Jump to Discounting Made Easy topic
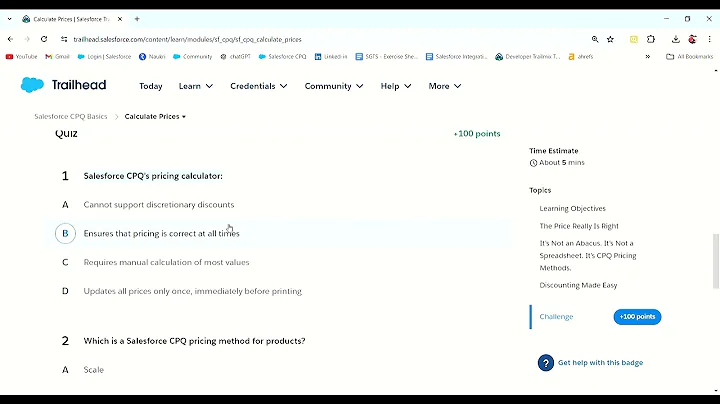Screen dimensions: 720x404 [578, 285]
